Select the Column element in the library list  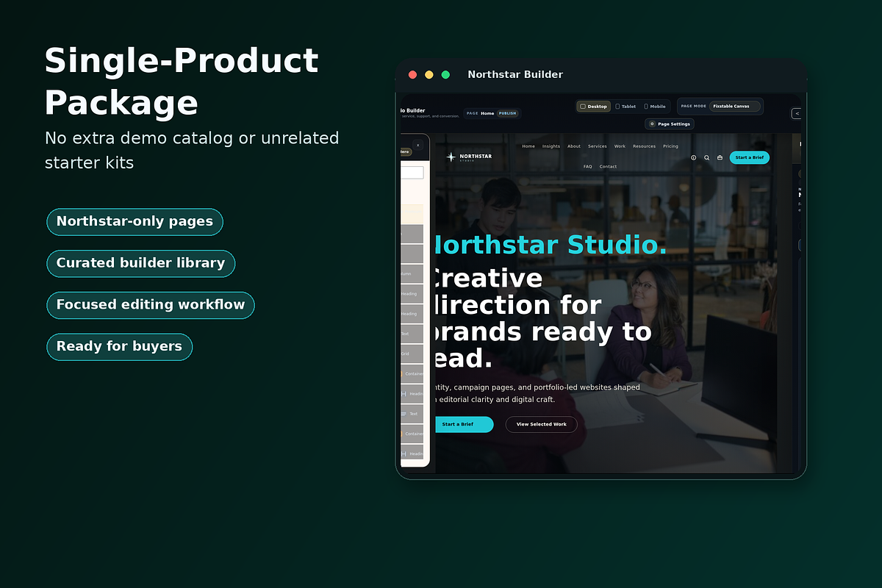point(412,273)
